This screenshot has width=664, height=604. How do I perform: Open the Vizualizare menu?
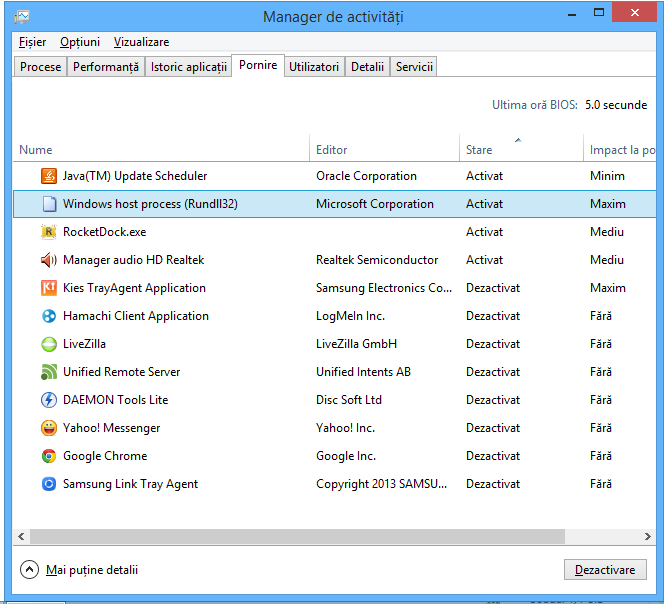click(141, 42)
